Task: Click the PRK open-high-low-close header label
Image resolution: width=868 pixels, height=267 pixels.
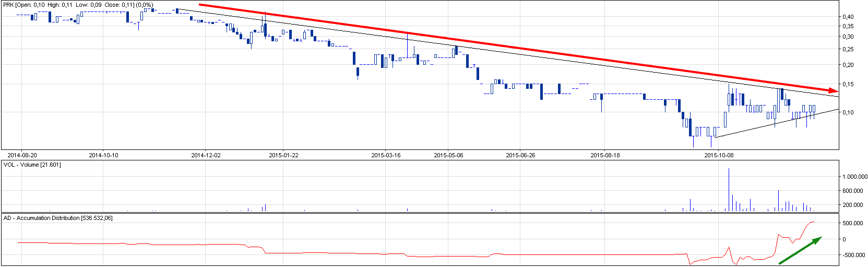Action: point(78,5)
